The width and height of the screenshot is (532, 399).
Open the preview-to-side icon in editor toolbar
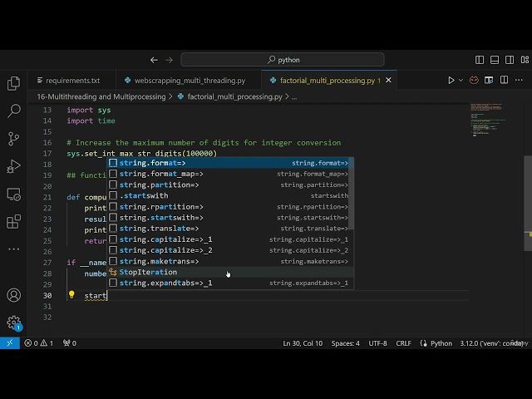pyautogui.click(x=489, y=80)
